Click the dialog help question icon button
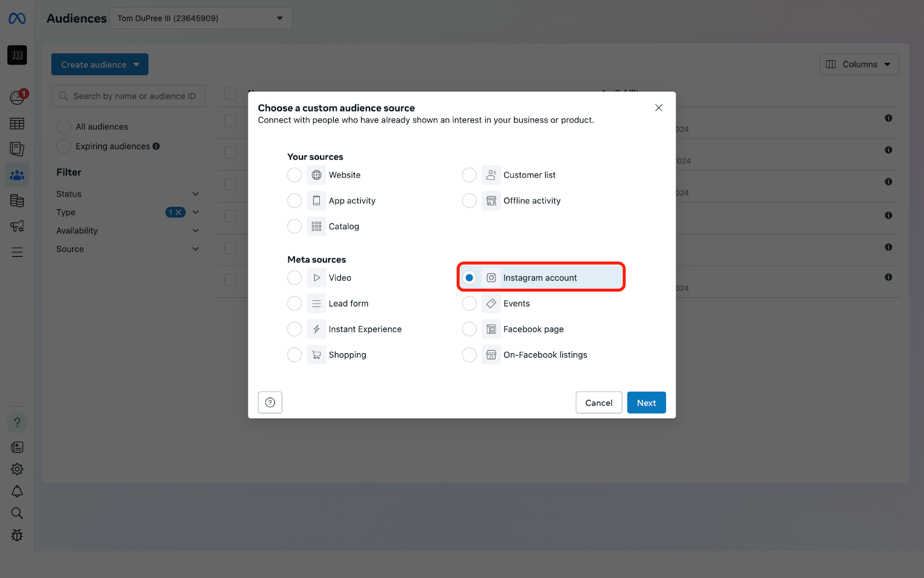Viewport: 924px width, 578px height. [270, 403]
